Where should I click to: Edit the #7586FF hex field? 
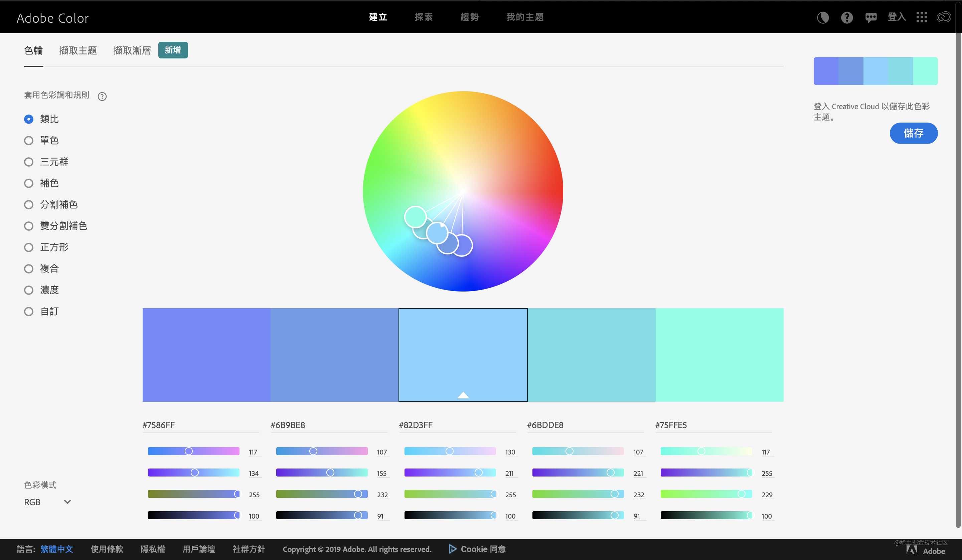coord(201,425)
